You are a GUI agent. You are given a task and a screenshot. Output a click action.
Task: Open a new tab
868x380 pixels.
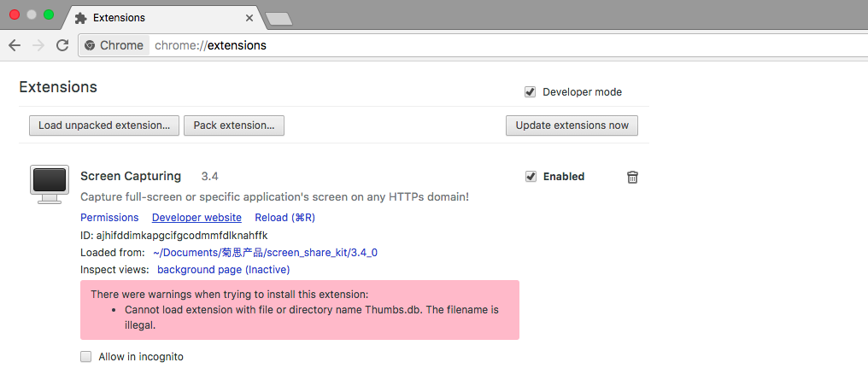279,19
